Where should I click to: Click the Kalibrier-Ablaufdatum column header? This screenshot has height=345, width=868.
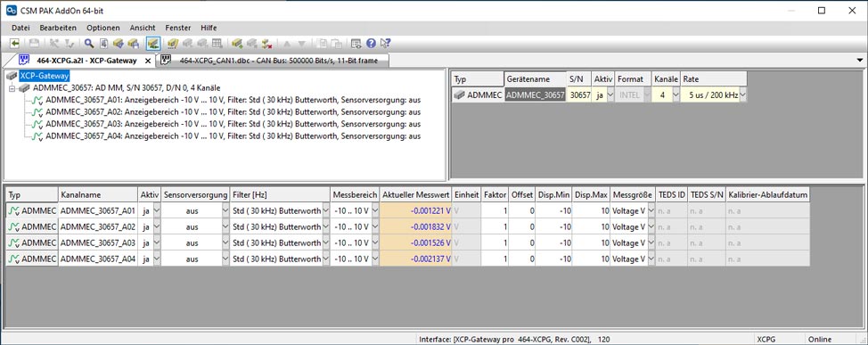point(768,195)
